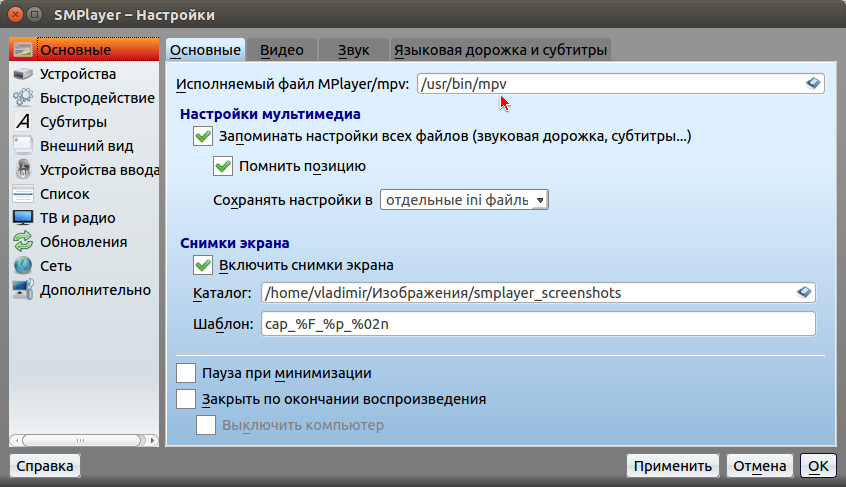846x487 pixels.
Task: Click the sidebar scrollbar left arrow
Action: pos(16,440)
